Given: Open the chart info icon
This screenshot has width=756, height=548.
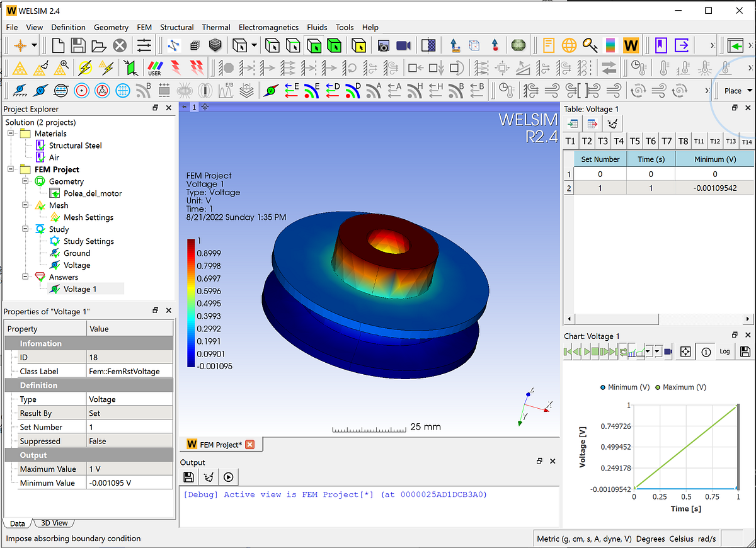Looking at the screenshot, I should (705, 351).
